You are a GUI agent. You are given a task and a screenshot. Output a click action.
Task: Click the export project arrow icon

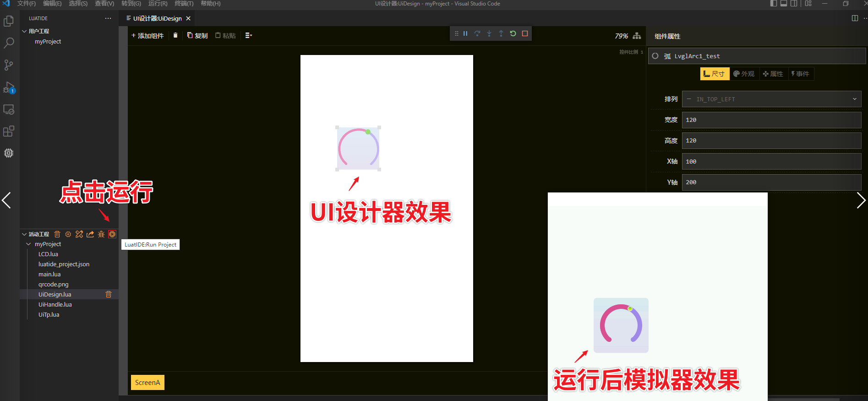[x=90, y=234]
